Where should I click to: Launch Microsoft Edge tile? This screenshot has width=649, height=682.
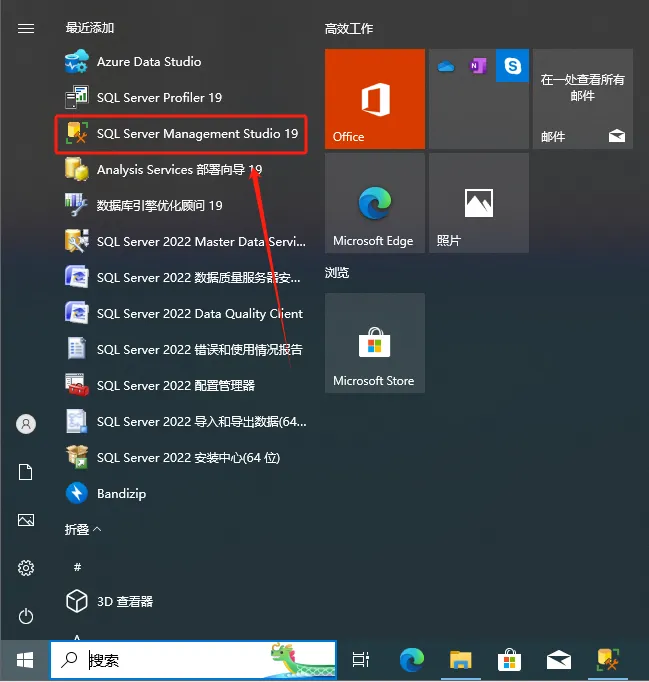point(375,203)
